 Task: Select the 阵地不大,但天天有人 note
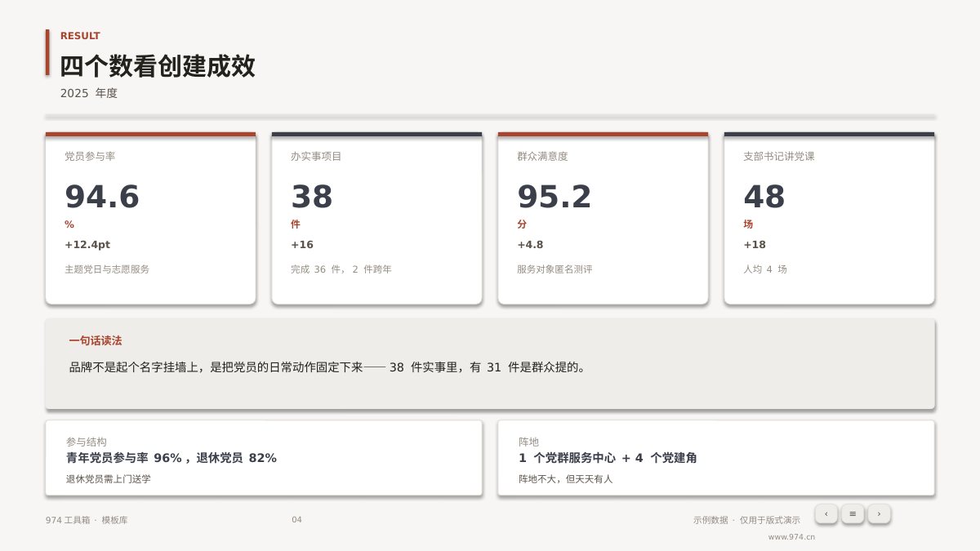(565, 479)
